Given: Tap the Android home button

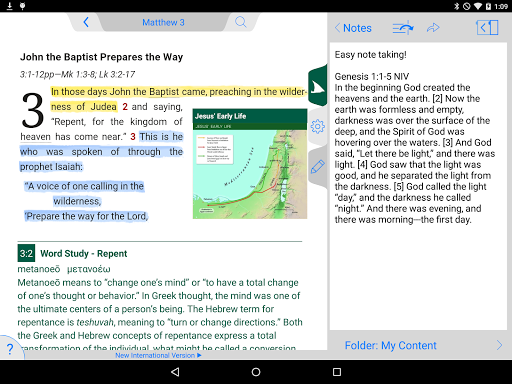Looking at the screenshot, I should point(256,372).
